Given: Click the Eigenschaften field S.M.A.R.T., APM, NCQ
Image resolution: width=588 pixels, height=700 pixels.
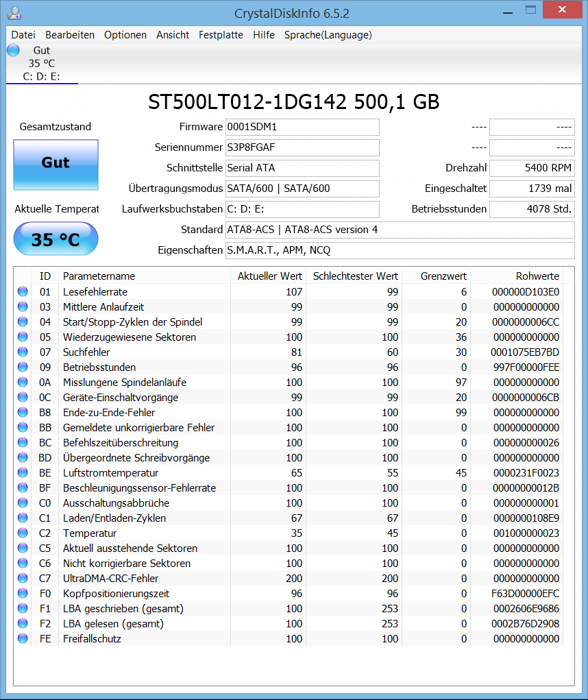Looking at the screenshot, I should [x=400, y=250].
